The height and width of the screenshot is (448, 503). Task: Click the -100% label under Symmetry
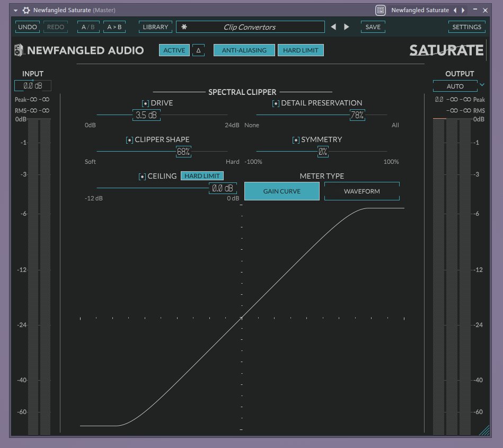pos(253,162)
